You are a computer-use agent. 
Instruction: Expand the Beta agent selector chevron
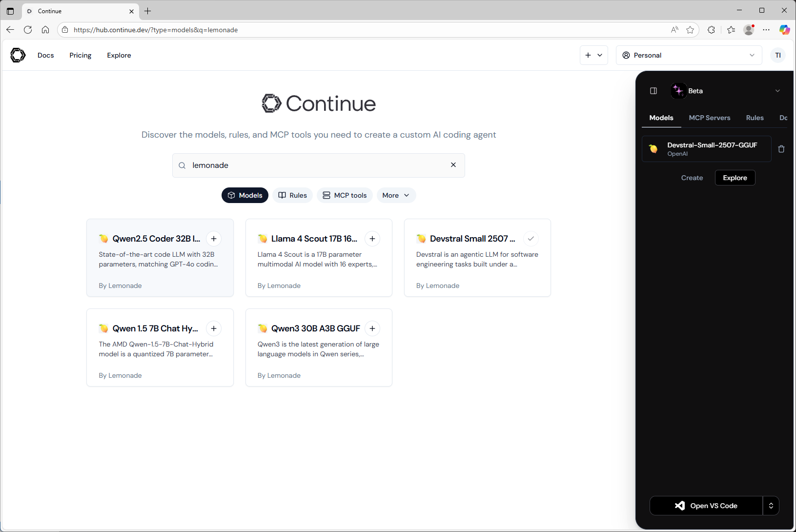(777, 91)
